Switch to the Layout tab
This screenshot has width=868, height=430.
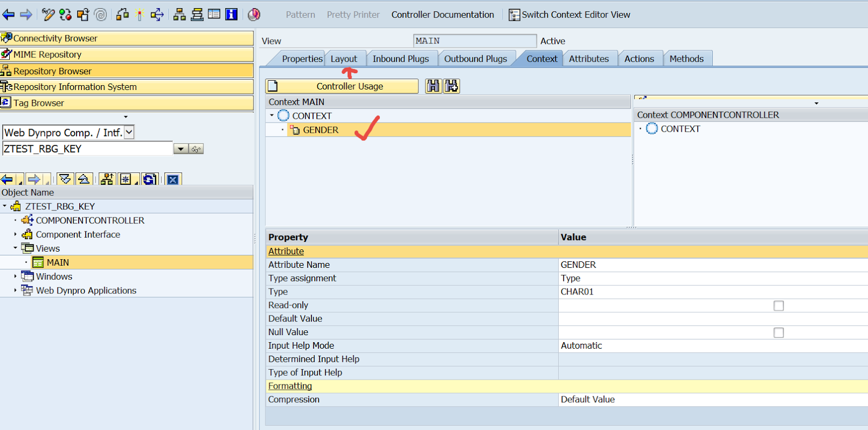click(x=344, y=59)
